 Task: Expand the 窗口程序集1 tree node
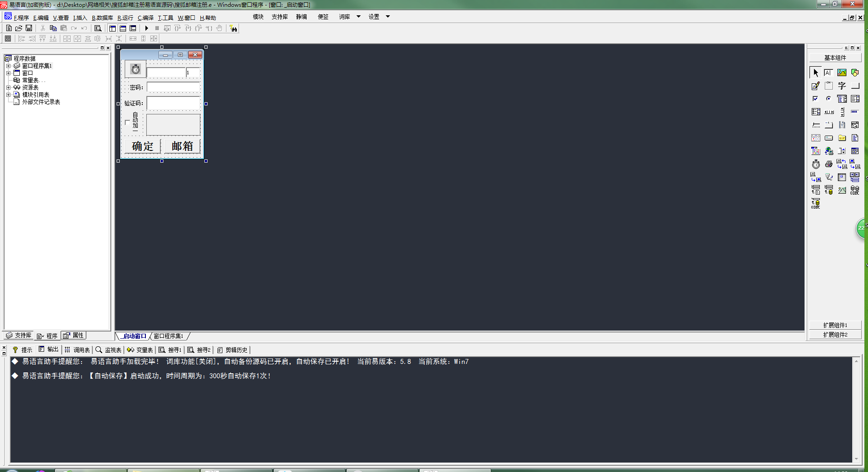8,66
